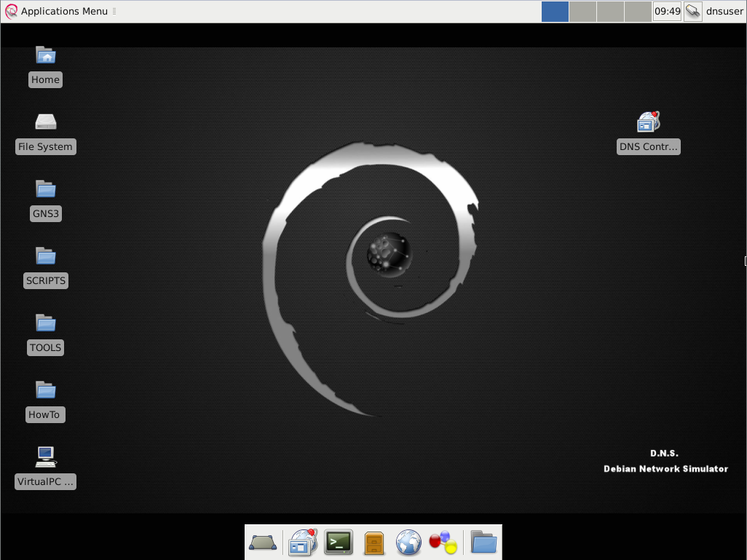Open the terminal emulator from dock
The height and width of the screenshot is (560, 747).
click(339, 543)
